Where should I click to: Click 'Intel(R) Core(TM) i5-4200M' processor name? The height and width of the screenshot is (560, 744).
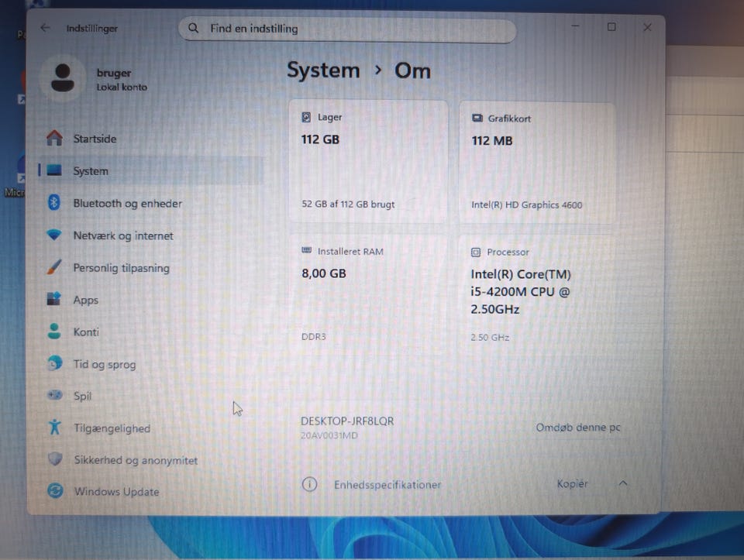point(521,291)
